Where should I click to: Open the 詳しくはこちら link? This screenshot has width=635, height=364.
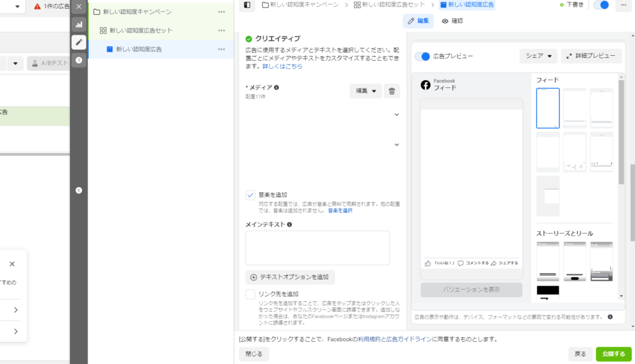pyautogui.click(x=282, y=66)
